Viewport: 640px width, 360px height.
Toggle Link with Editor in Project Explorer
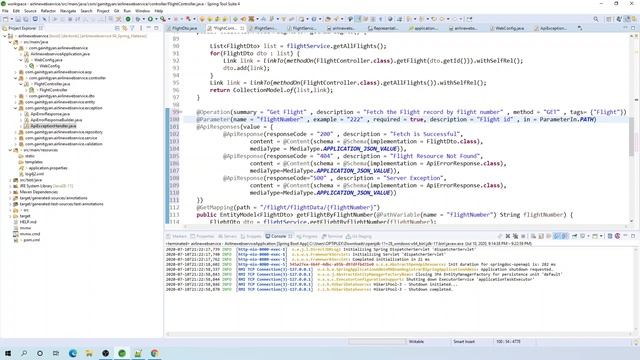coord(124,28)
